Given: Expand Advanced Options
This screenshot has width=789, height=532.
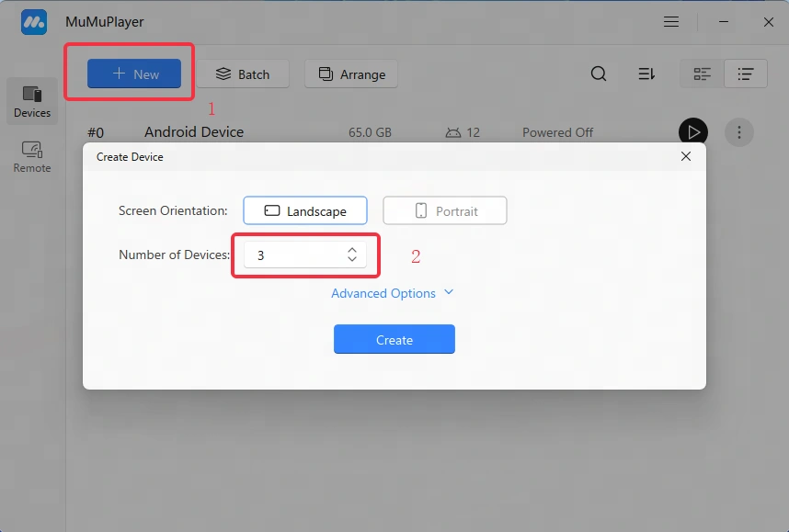Looking at the screenshot, I should (x=393, y=293).
